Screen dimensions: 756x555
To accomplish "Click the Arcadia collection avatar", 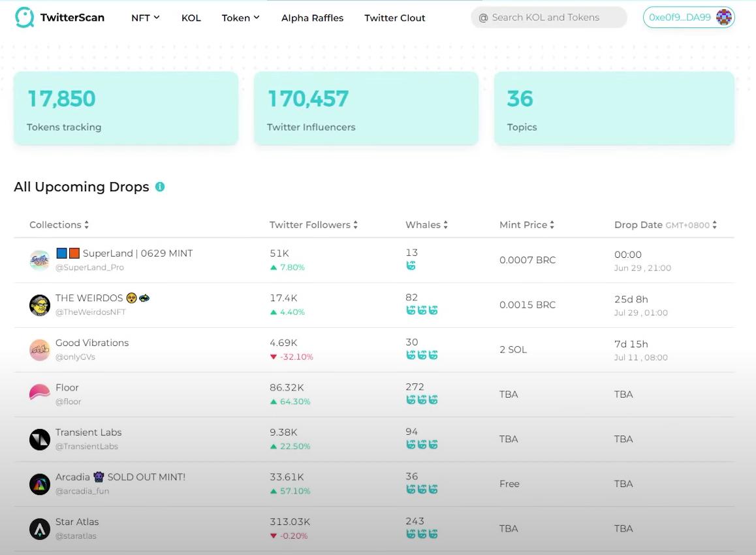I will (x=40, y=484).
